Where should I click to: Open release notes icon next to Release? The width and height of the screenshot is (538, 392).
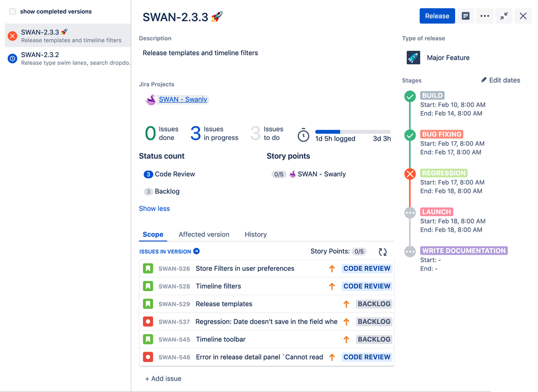(x=465, y=16)
